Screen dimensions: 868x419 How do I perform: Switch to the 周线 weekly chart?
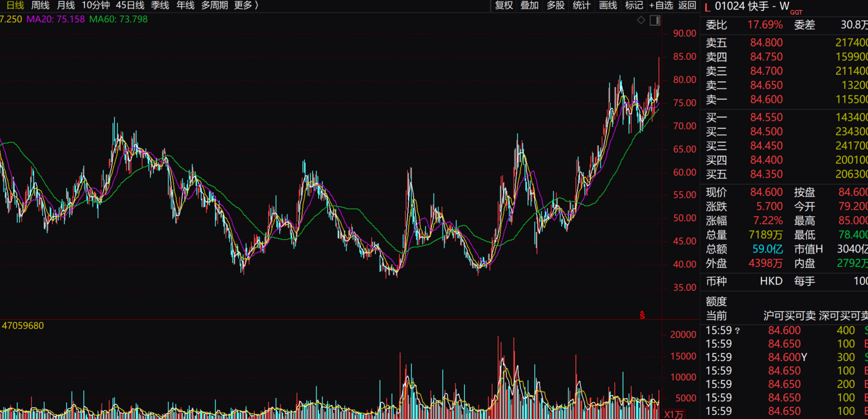pyautogui.click(x=40, y=5)
